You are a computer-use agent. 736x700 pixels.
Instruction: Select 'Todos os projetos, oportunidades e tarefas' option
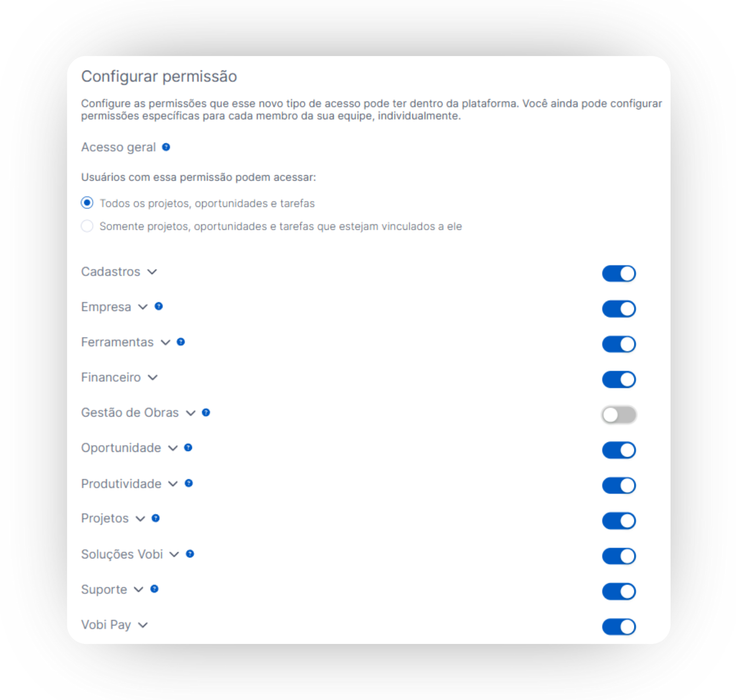87,203
